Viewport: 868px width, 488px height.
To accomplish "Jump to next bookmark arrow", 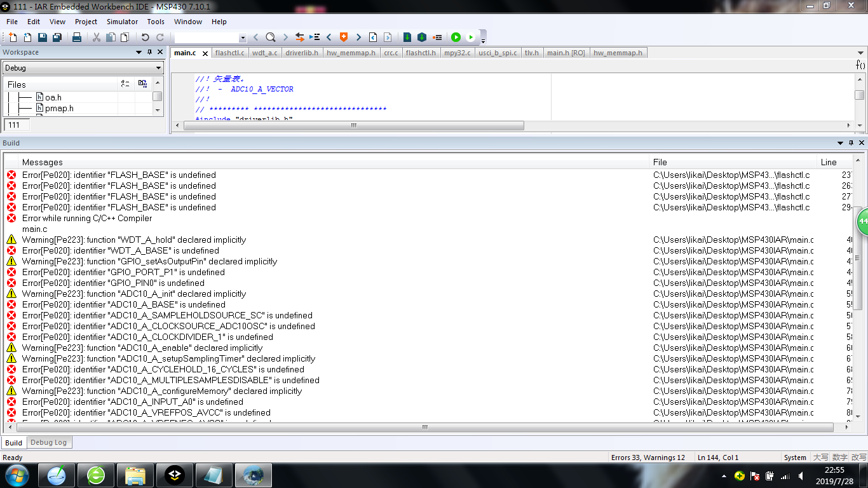I will point(358,37).
